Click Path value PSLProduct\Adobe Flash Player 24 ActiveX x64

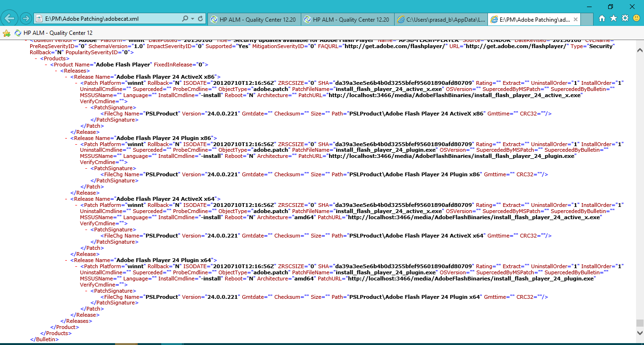416,236
